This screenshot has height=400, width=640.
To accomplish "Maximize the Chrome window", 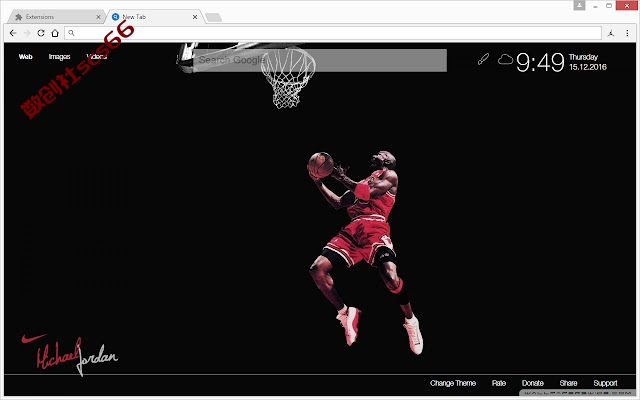I will point(609,6).
